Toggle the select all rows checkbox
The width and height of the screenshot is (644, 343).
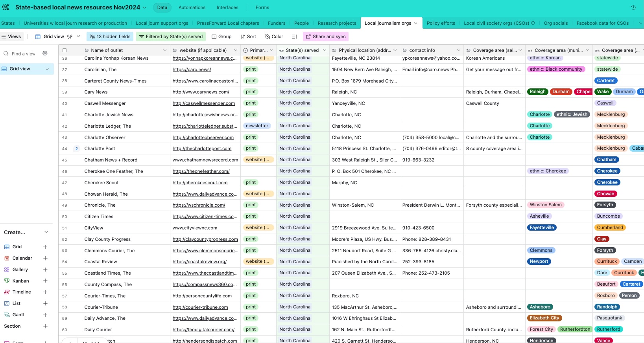point(65,50)
